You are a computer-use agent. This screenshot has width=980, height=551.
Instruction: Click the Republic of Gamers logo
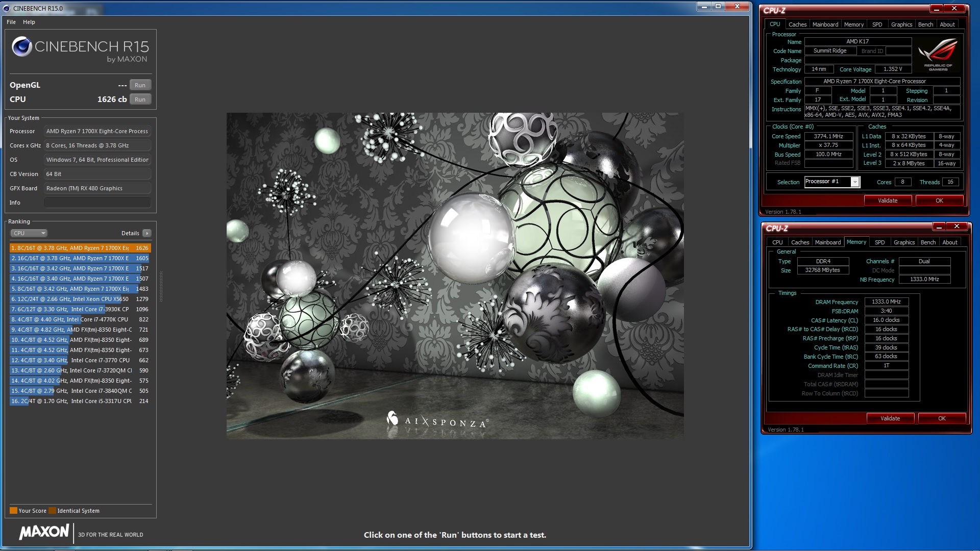click(938, 55)
